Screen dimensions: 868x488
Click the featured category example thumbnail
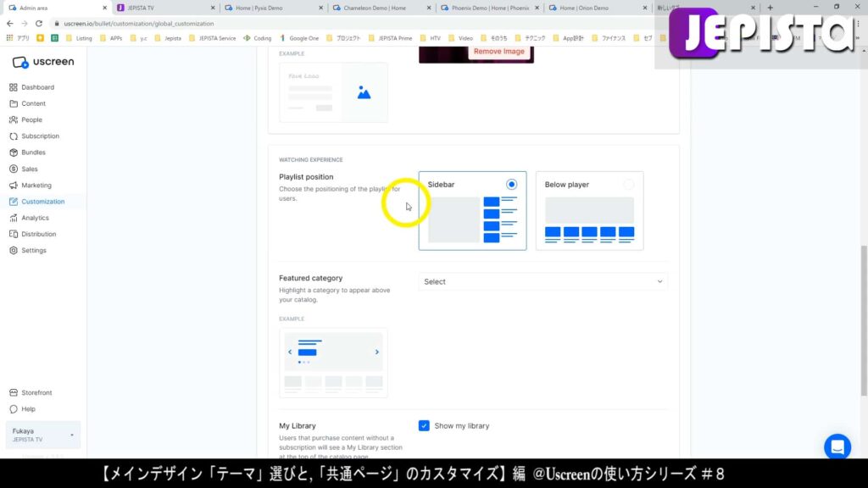tap(333, 363)
